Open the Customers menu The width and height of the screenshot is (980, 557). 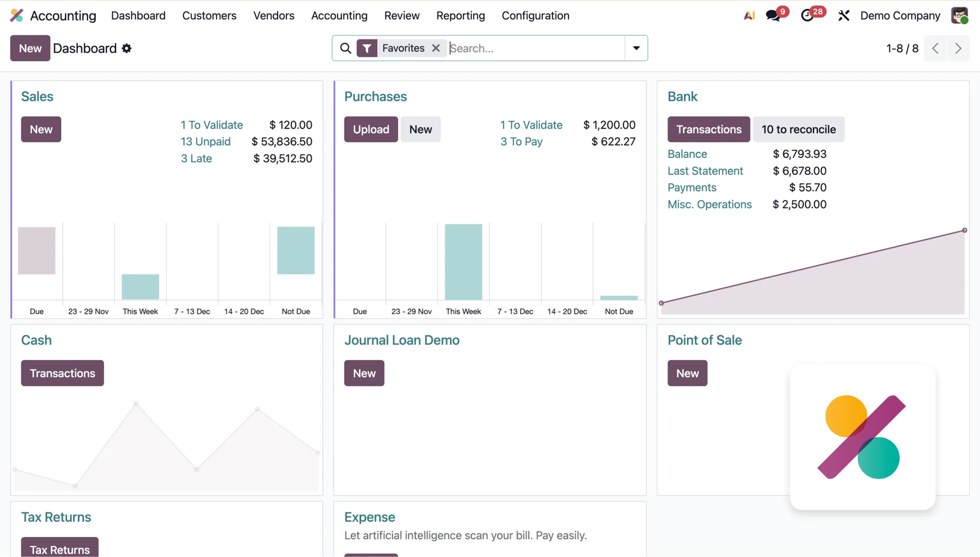209,16
